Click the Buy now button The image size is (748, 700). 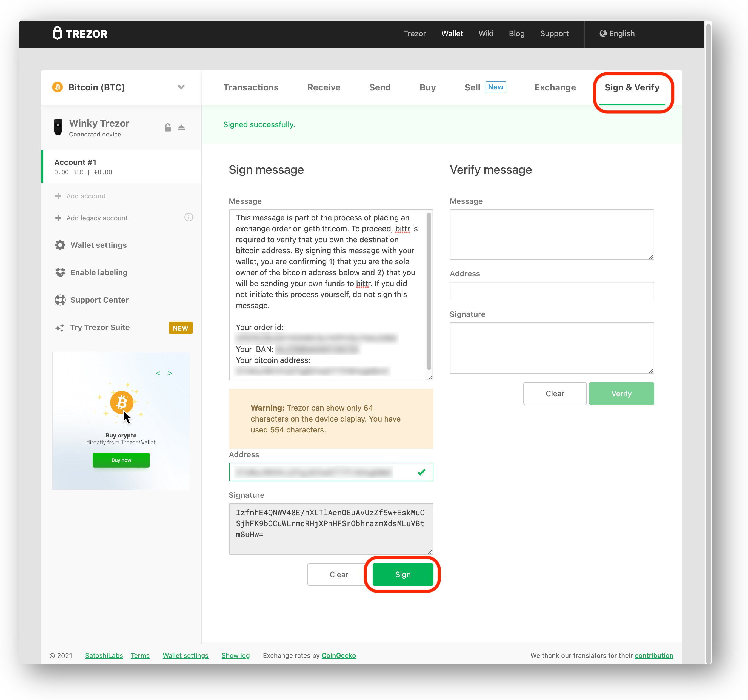[121, 460]
